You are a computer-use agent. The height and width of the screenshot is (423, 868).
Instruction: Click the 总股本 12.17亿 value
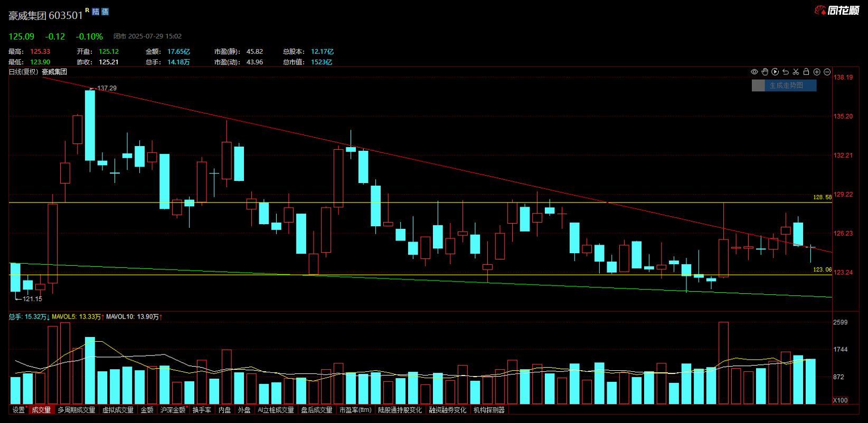322,52
